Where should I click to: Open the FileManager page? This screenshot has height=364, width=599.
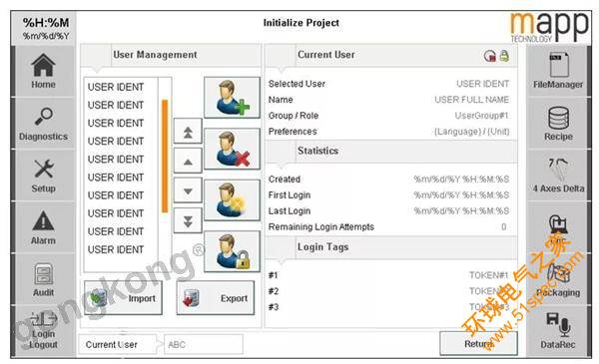pos(558,72)
